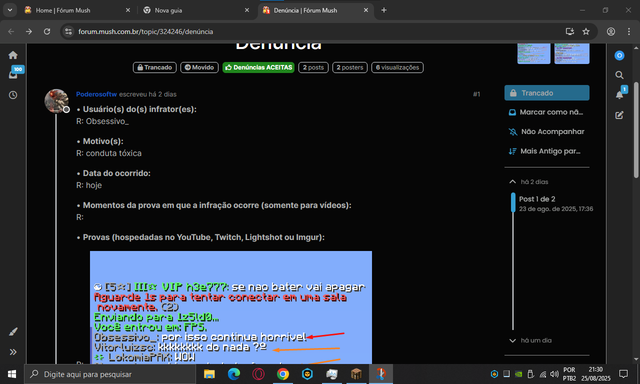Open the Poderosoftw username link

[x=96, y=94]
